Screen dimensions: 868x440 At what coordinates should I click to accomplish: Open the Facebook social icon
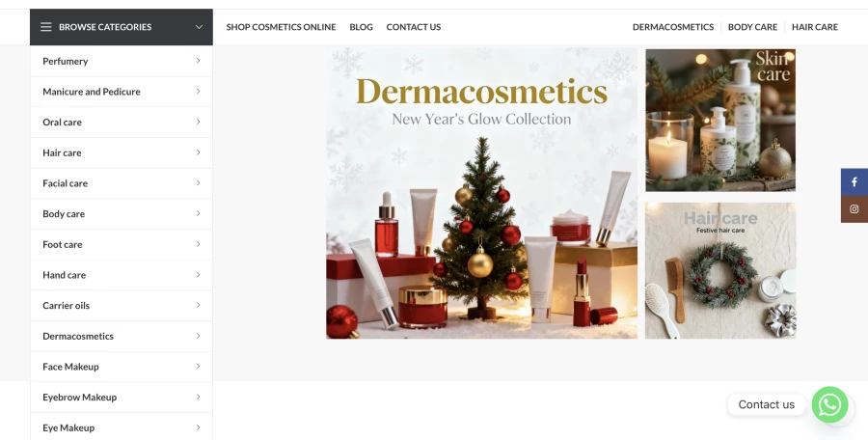tap(854, 181)
